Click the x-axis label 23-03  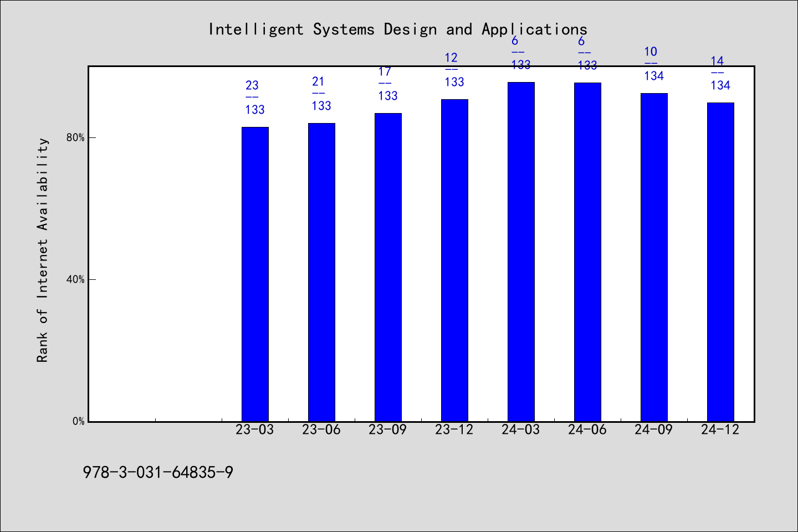[255, 429]
